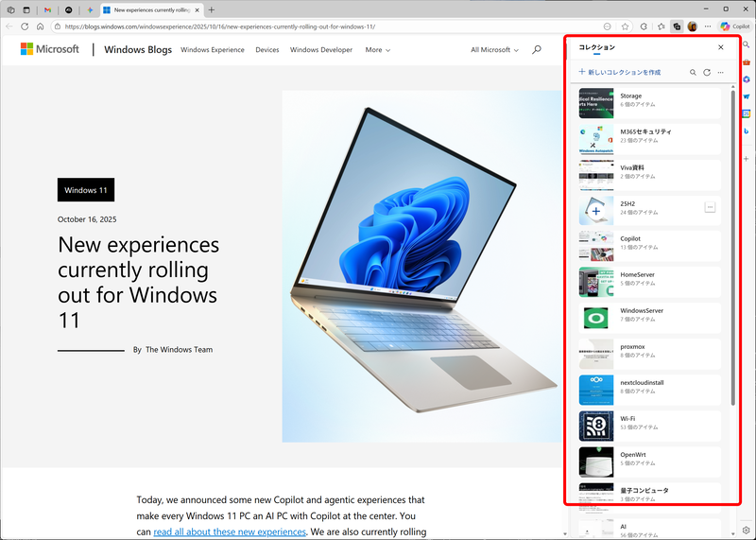Add an app to Edge sidebar

(747, 159)
